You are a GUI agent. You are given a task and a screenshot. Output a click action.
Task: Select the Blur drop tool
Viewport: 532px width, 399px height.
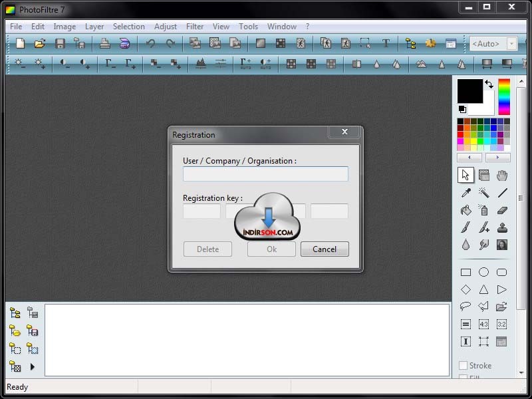pyautogui.click(x=466, y=245)
